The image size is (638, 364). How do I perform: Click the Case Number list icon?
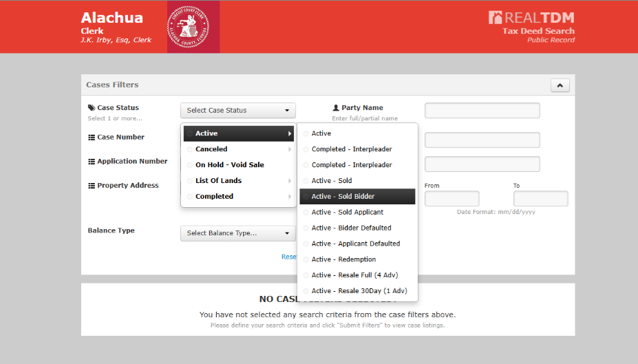tap(91, 138)
